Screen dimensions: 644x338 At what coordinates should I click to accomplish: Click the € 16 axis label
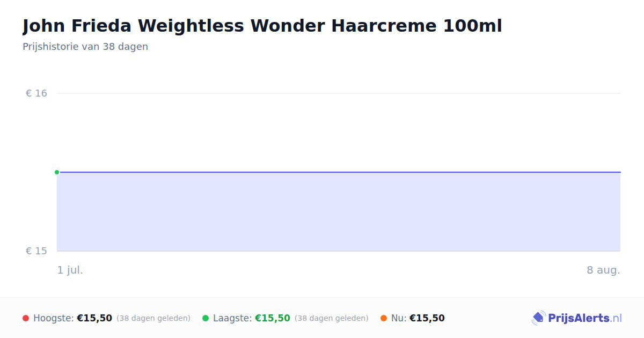36,93
